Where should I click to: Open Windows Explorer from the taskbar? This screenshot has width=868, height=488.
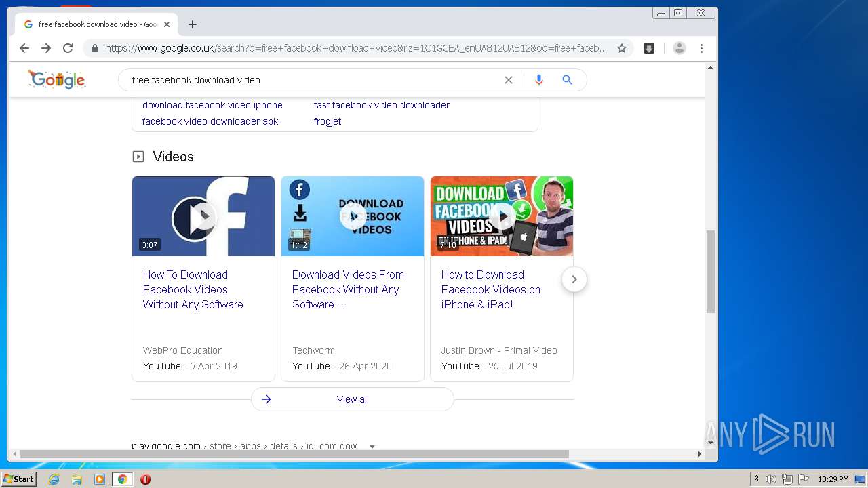(x=77, y=479)
